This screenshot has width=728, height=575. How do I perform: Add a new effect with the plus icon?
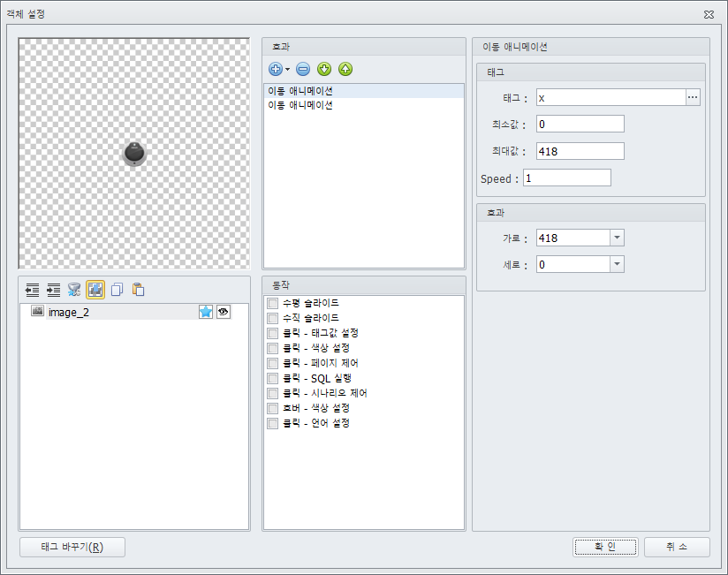[274, 69]
